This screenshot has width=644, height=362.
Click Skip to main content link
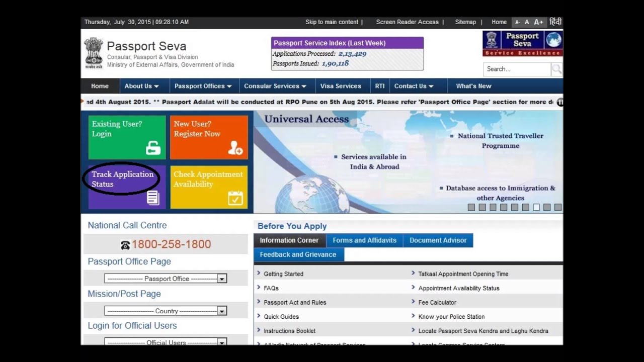click(332, 22)
